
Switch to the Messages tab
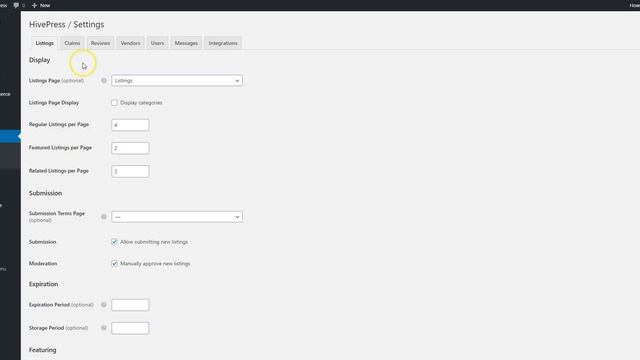click(x=186, y=43)
